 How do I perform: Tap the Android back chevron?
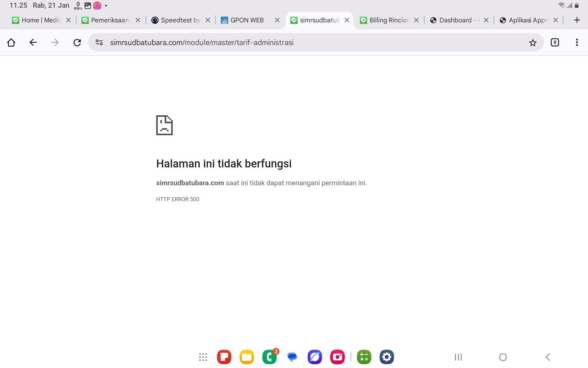pyautogui.click(x=548, y=357)
